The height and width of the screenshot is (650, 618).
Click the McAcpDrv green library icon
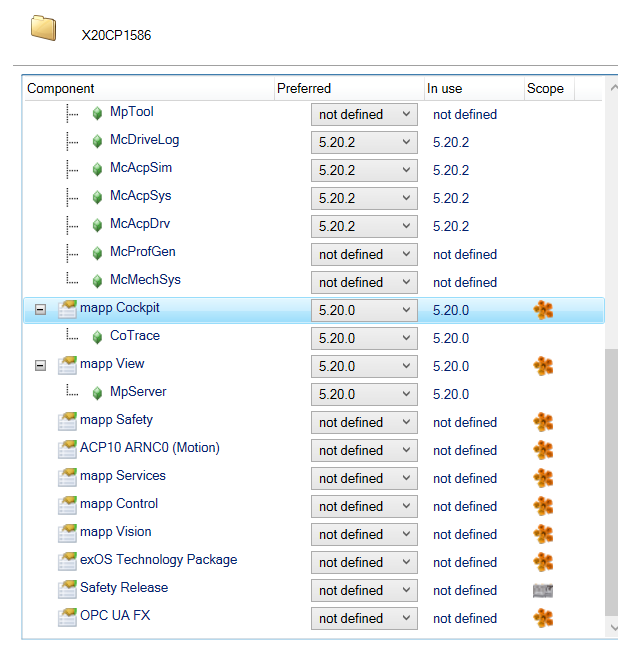[x=97, y=225]
